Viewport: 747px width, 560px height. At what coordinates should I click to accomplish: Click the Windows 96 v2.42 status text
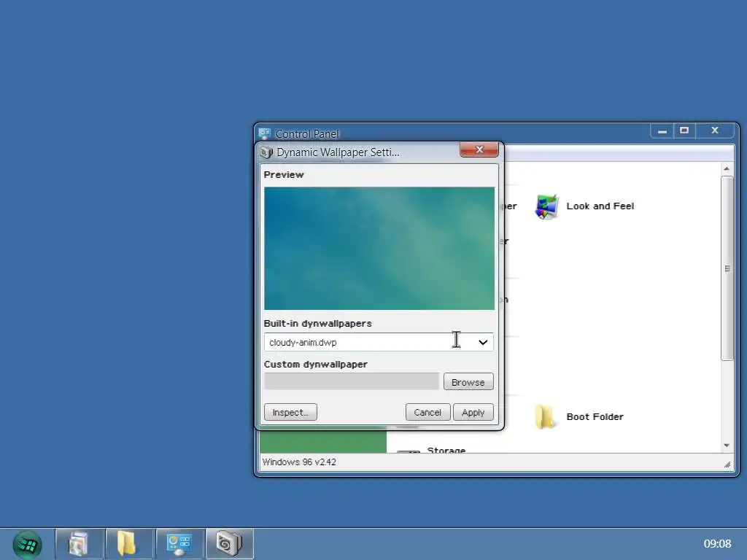tap(299, 462)
